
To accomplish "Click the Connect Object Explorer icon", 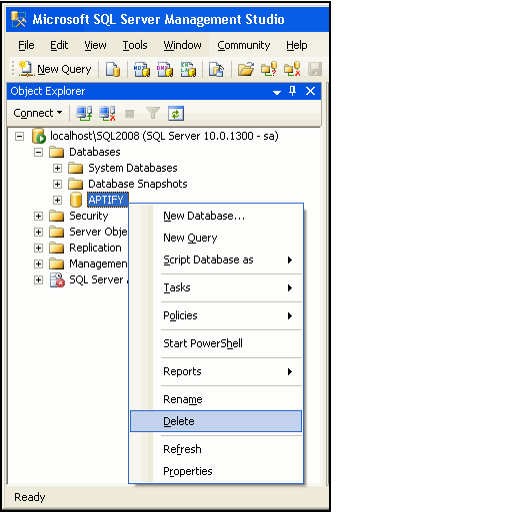I will click(x=84, y=113).
